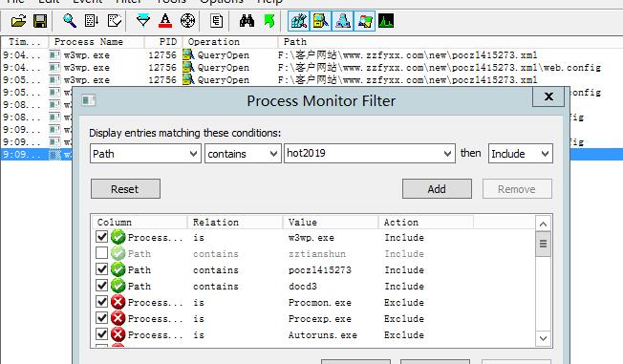
Task: Click red X icon of Autoruns.exe filter
Action: point(118,334)
